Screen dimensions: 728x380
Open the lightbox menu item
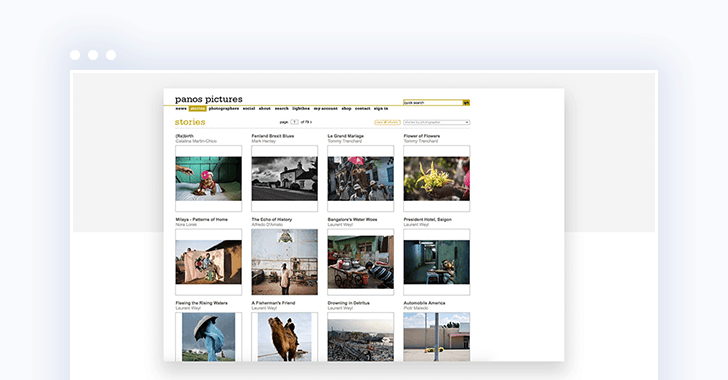pyautogui.click(x=301, y=109)
